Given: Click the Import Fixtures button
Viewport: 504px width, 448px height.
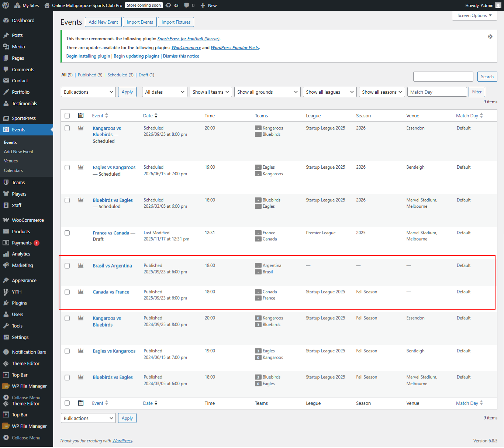Looking at the screenshot, I should 176,22.
